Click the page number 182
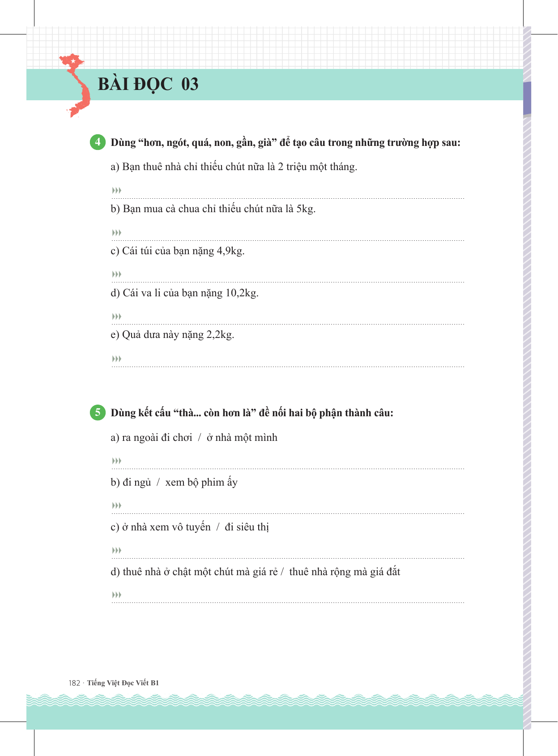Image resolution: width=558 pixels, height=756 pixels. pos(74,683)
